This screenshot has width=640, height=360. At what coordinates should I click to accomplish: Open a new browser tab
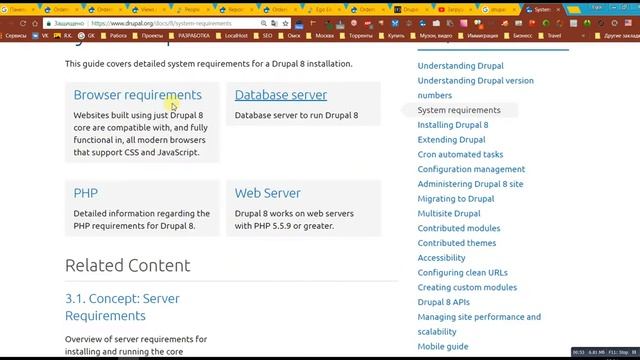pos(574,10)
